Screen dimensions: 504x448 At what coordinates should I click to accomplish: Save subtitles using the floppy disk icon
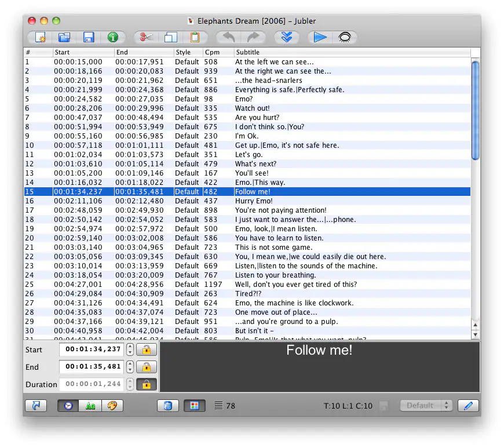pyautogui.click(x=89, y=37)
